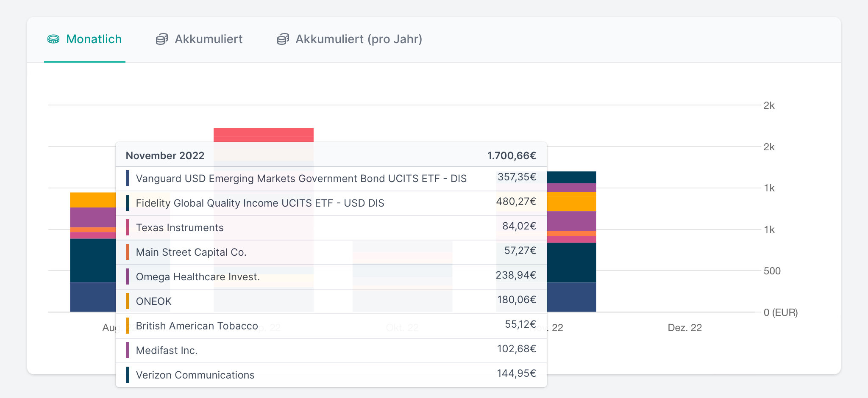Click the Fidelity Global Quality Income entry
Image resolution: width=868 pixels, height=398 pixels.
260,203
